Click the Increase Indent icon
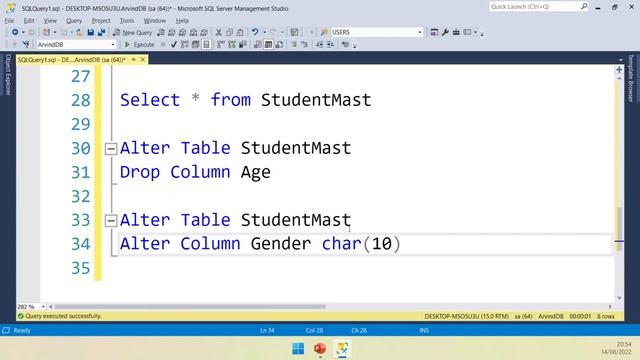This screenshot has height=360, width=640. (330, 44)
